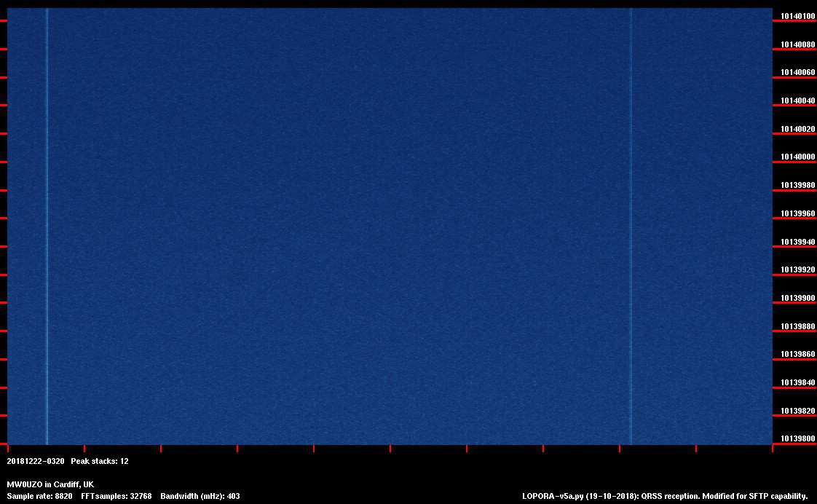Click the 10140000 frequency label

tap(797, 157)
